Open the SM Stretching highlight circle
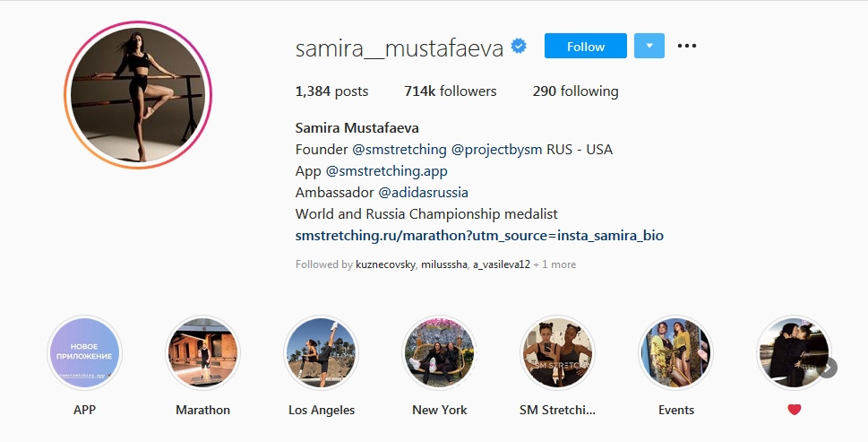 coord(557,353)
